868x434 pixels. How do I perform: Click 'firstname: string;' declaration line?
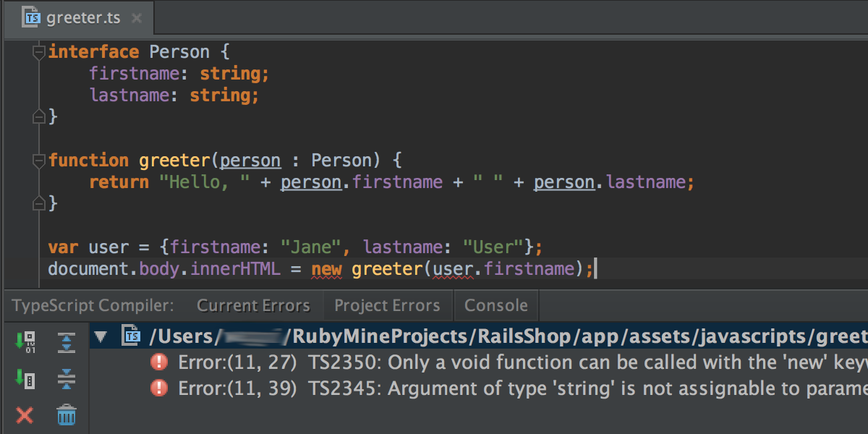179,74
